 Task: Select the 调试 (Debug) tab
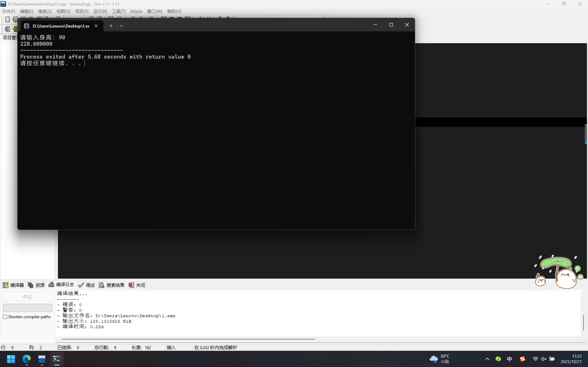87,285
